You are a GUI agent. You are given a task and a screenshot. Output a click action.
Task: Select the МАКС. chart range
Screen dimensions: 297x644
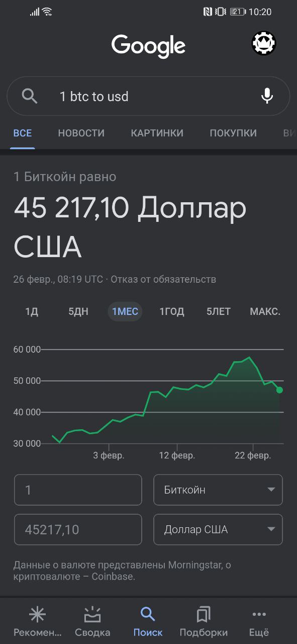(265, 311)
